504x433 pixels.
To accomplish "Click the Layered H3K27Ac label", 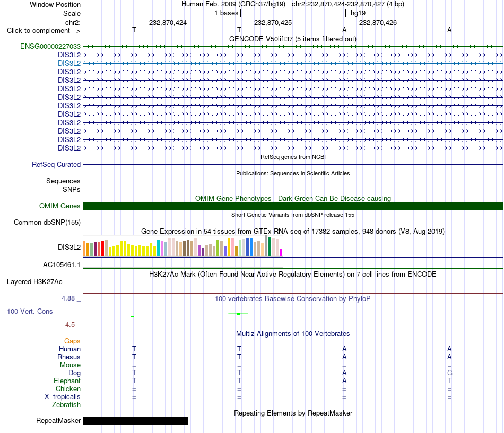I will [x=34, y=282].
